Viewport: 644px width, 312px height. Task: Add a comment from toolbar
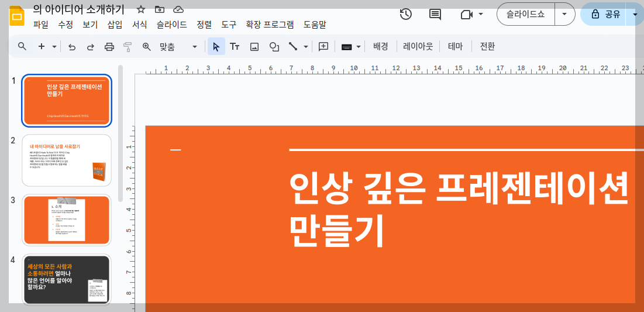click(x=323, y=46)
